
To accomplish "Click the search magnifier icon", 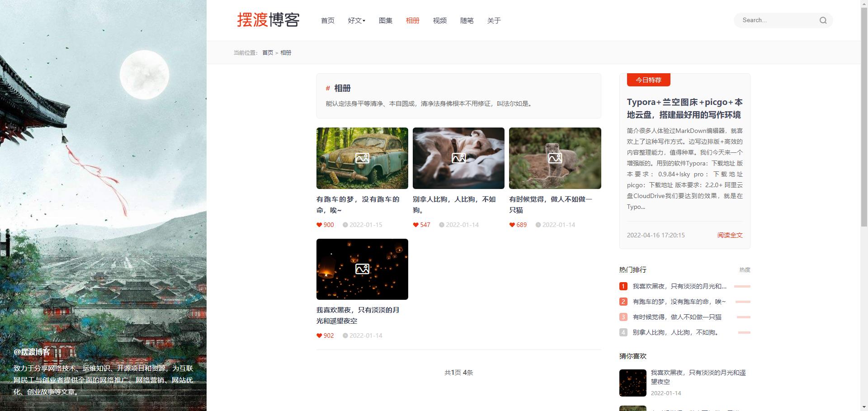I will (823, 20).
